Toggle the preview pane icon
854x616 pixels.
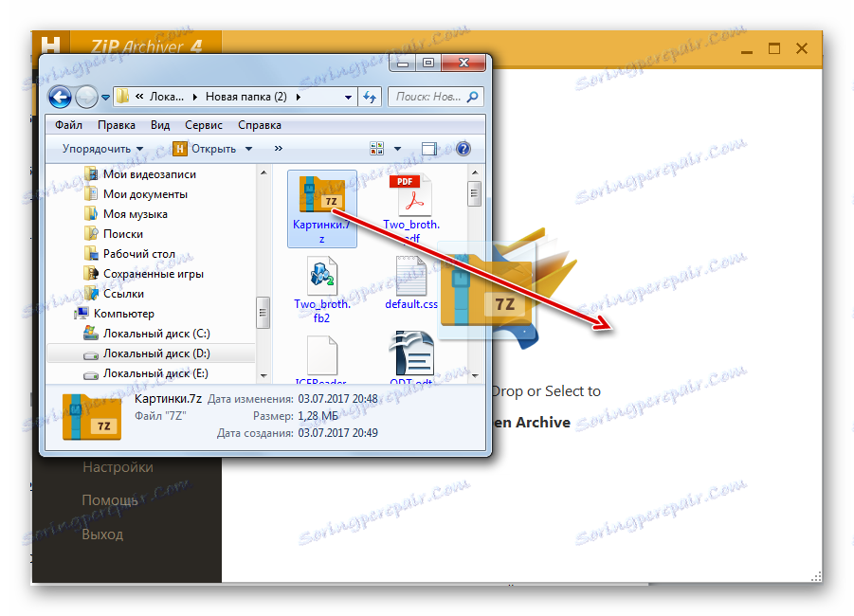[429, 149]
